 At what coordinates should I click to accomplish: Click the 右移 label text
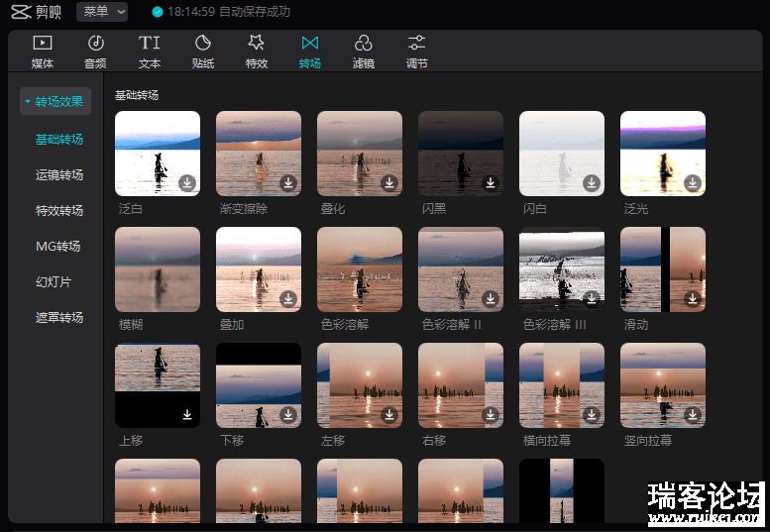434,441
